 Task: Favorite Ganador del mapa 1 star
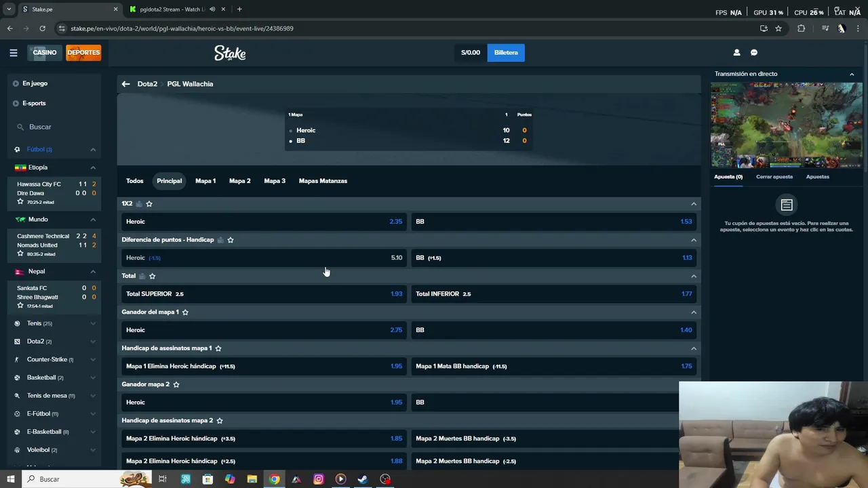click(185, 312)
